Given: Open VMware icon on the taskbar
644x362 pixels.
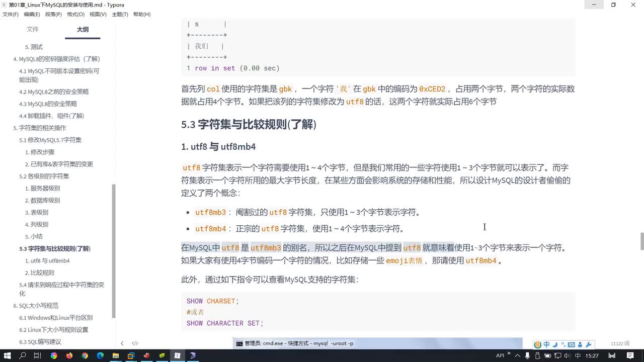Looking at the screenshot, I should pos(131,355).
